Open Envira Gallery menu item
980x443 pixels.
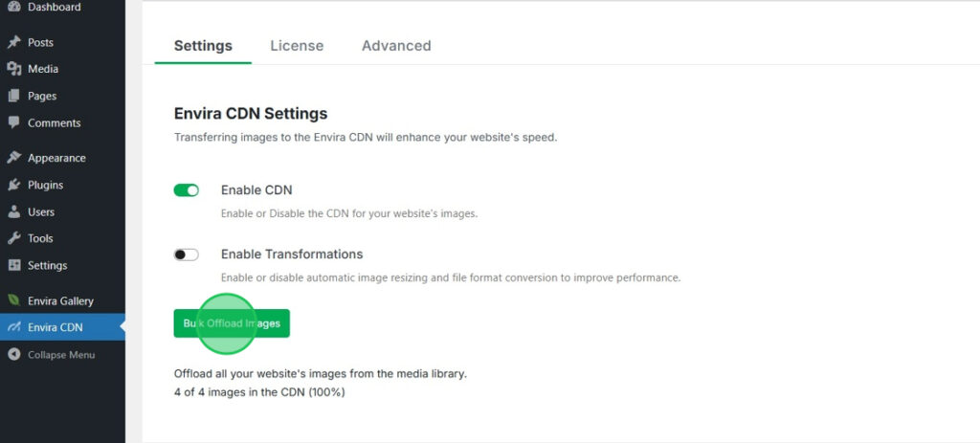tap(62, 300)
